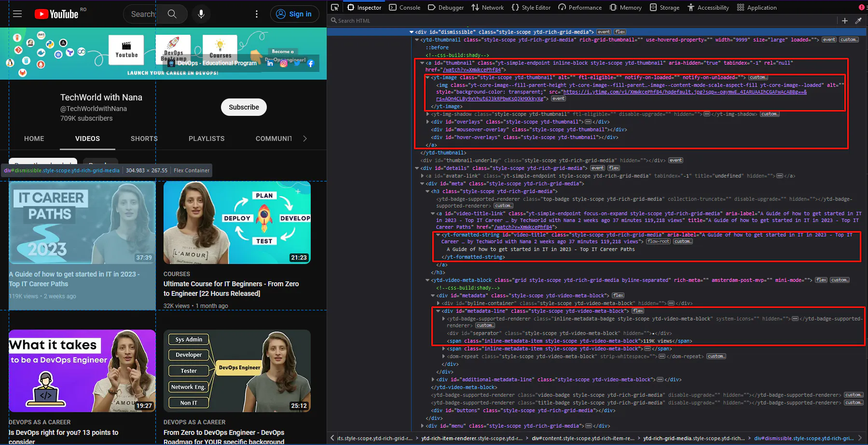Expand the avatar-link anchor element
The width and height of the screenshot is (868, 445).
pos(422,176)
